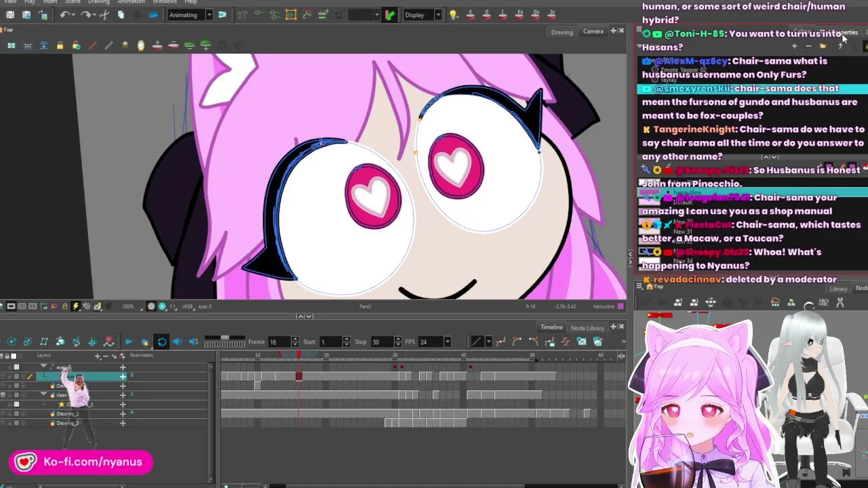
Task: Open the Node View hamburger menu icon
Action: (639, 285)
